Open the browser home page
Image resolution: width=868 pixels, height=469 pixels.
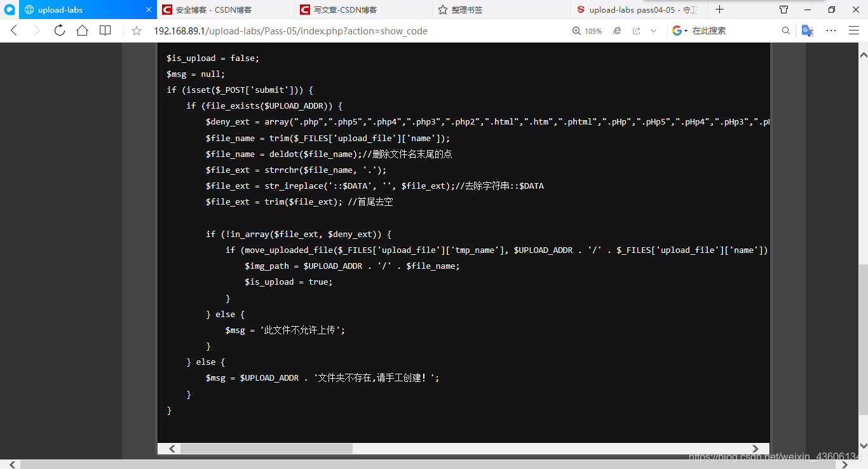tap(82, 31)
